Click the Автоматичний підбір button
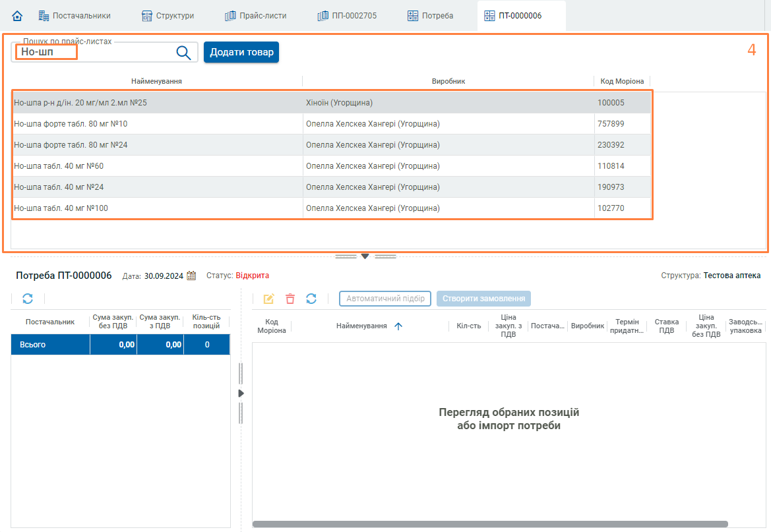Image resolution: width=771 pixels, height=532 pixels. pyautogui.click(x=385, y=299)
